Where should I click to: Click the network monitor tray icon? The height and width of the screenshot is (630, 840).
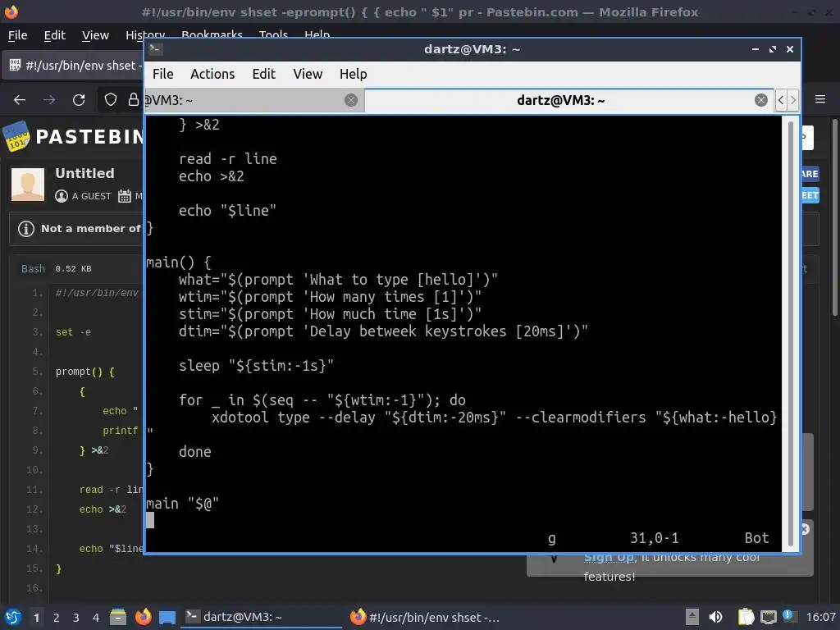point(768,617)
